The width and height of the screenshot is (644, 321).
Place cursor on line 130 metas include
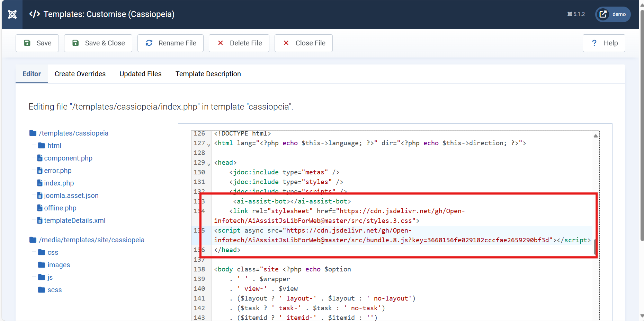[284, 172]
